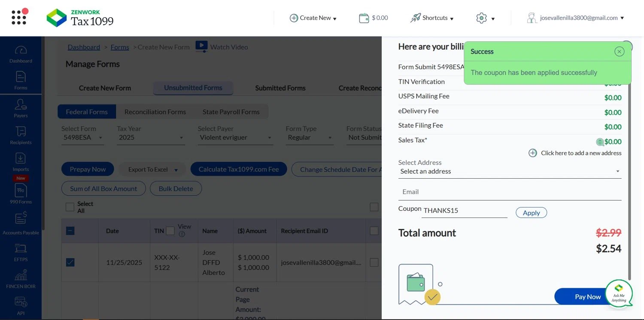Open the josevallenilla3800@gmail.com account menu
The image size is (644, 320).
click(575, 18)
